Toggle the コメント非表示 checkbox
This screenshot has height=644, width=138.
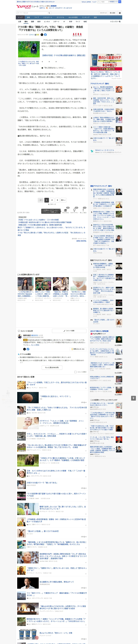click(75, 372)
